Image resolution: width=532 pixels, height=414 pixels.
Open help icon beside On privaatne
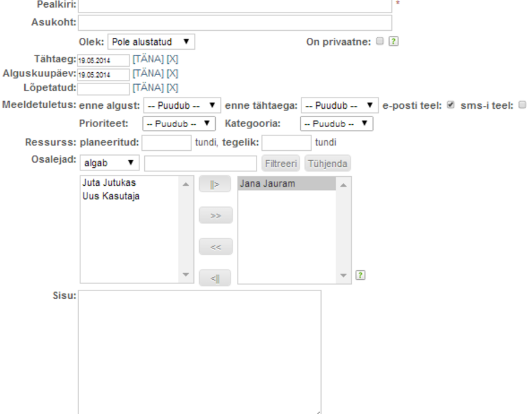coord(393,41)
